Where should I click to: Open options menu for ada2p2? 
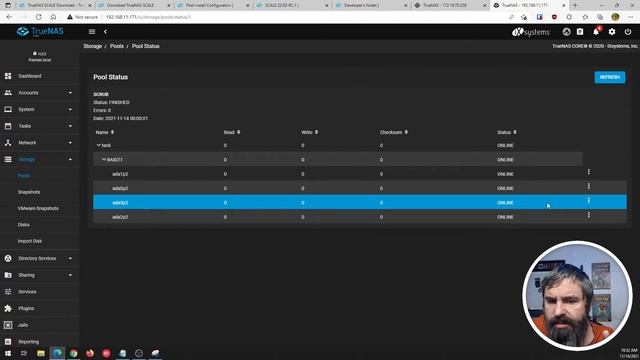coord(589,215)
